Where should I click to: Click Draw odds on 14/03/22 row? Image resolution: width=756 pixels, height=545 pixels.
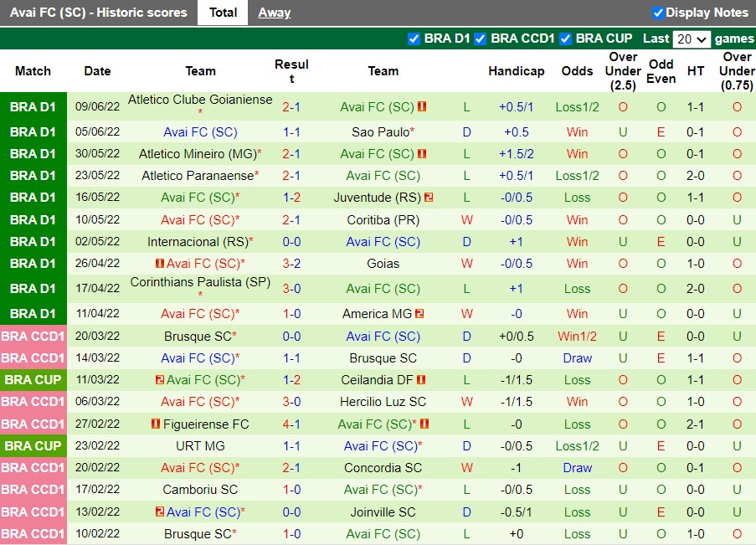[577, 358]
